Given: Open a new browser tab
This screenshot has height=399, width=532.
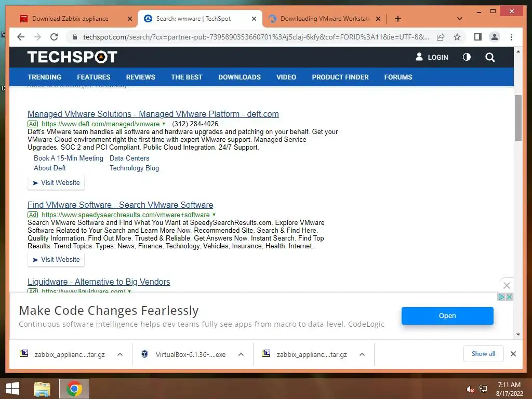Looking at the screenshot, I should coord(398,19).
